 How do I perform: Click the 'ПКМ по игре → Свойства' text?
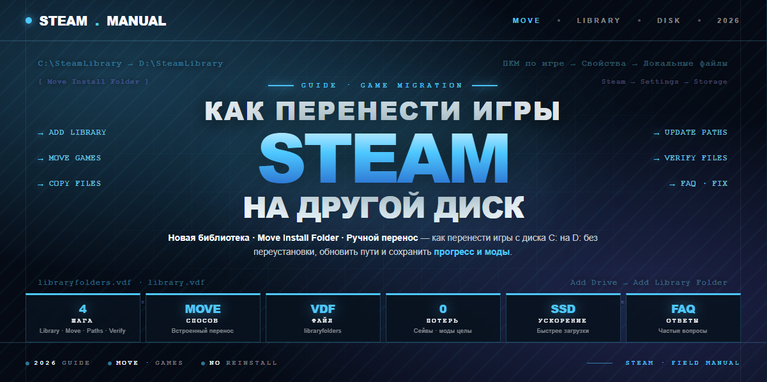(564, 64)
